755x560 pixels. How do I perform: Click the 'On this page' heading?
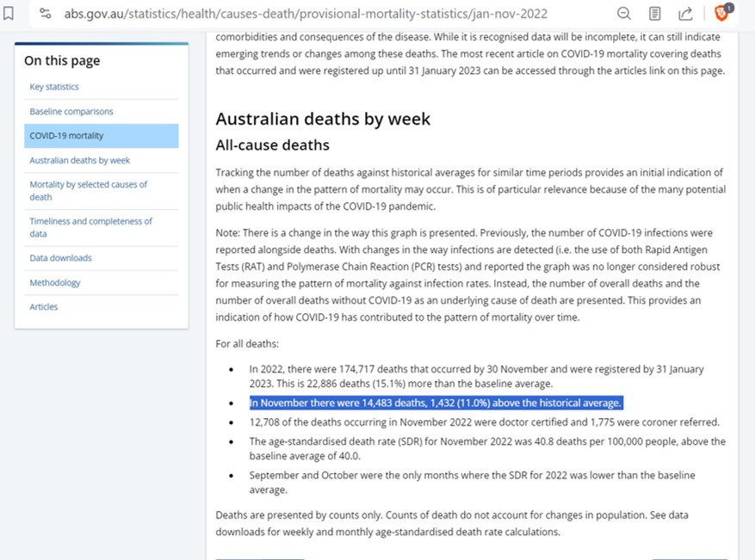62,60
